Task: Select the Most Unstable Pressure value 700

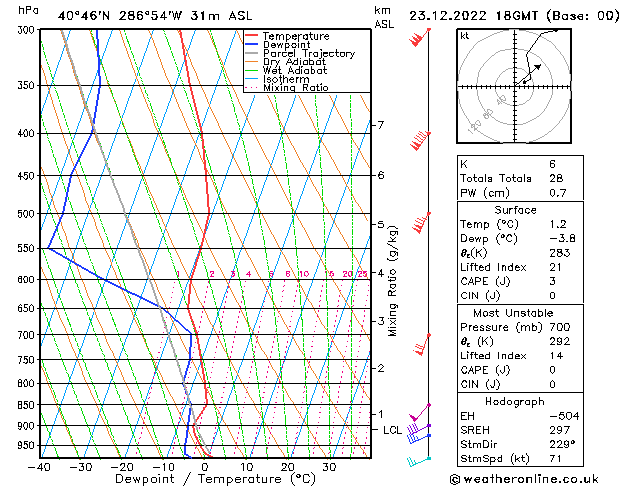Action: tap(560, 327)
